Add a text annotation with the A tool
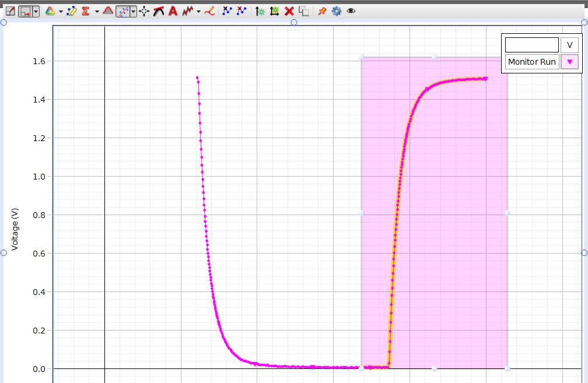The height and width of the screenshot is (383, 588). 173,11
